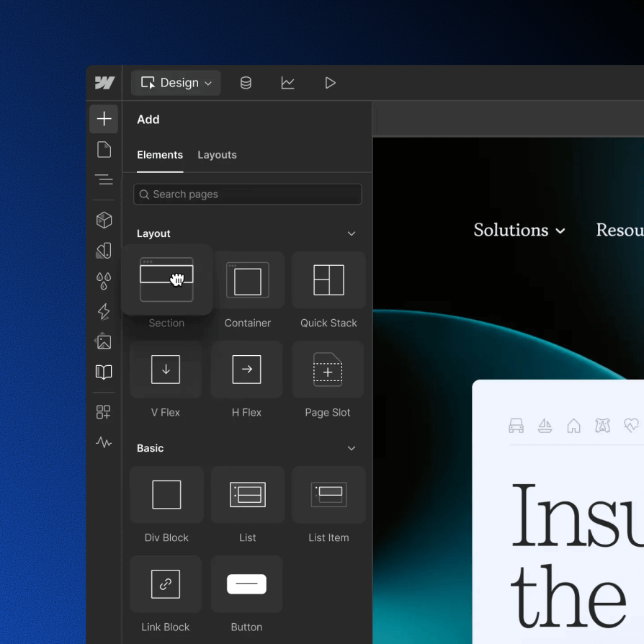The image size is (644, 644).
Task: Click the Webflow logo menu
Action: coord(104,83)
